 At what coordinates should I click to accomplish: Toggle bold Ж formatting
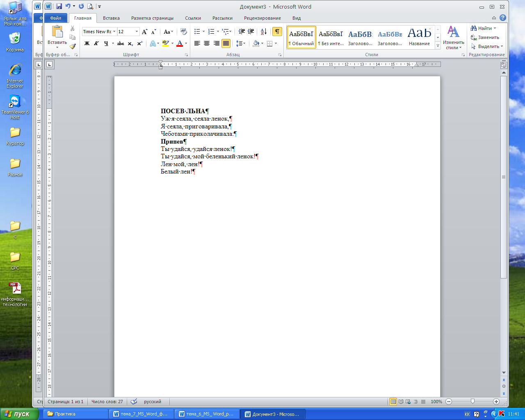[87, 43]
